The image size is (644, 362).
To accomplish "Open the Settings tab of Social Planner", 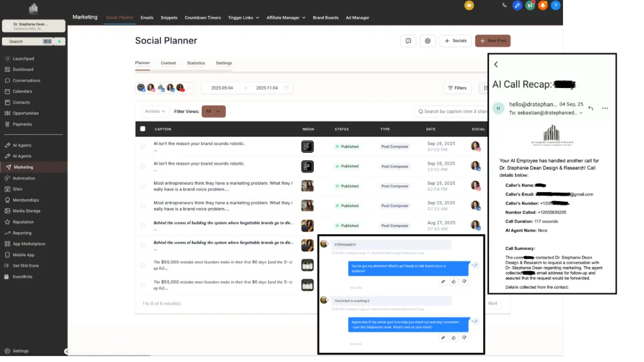I will (224, 63).
